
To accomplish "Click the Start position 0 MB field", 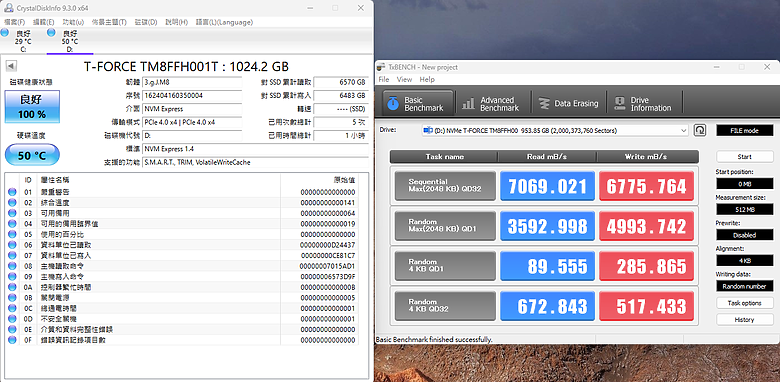I will (x=745, y=184).
